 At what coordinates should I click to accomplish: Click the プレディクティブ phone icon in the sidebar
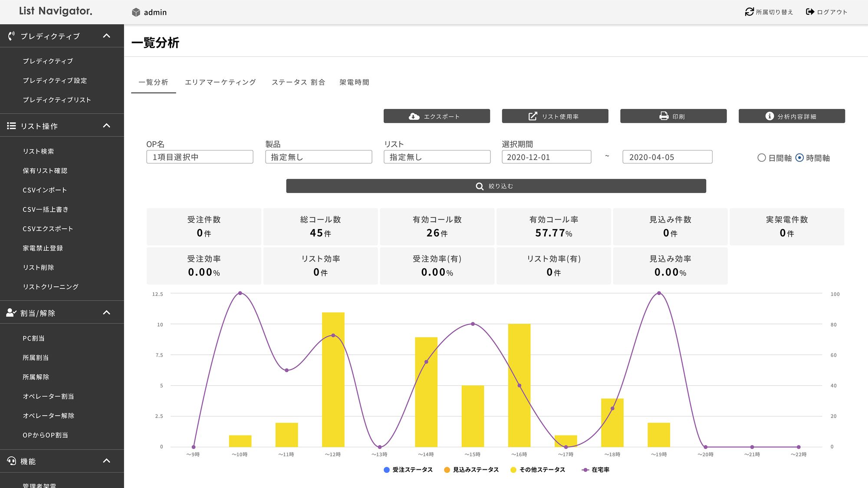pos(11,36)
